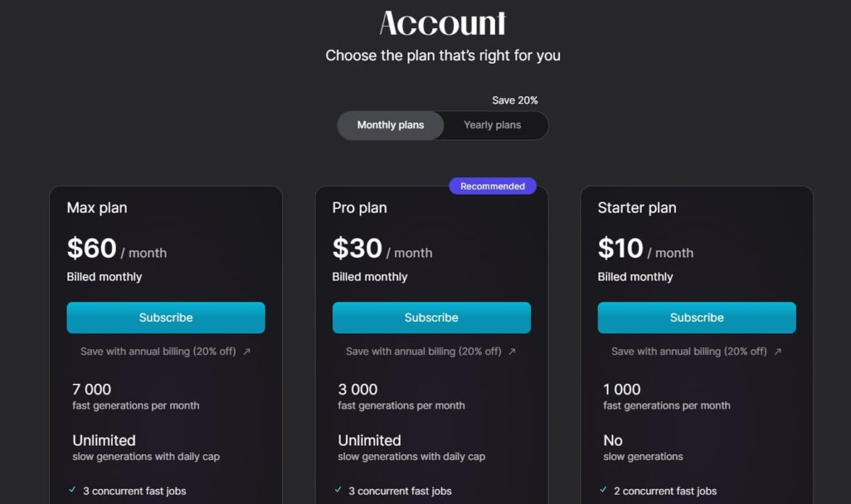The width and height of the screenshot is (851, 504).
Task: Open the Starter plan annual billing savings link
Action: coord(689,351)
